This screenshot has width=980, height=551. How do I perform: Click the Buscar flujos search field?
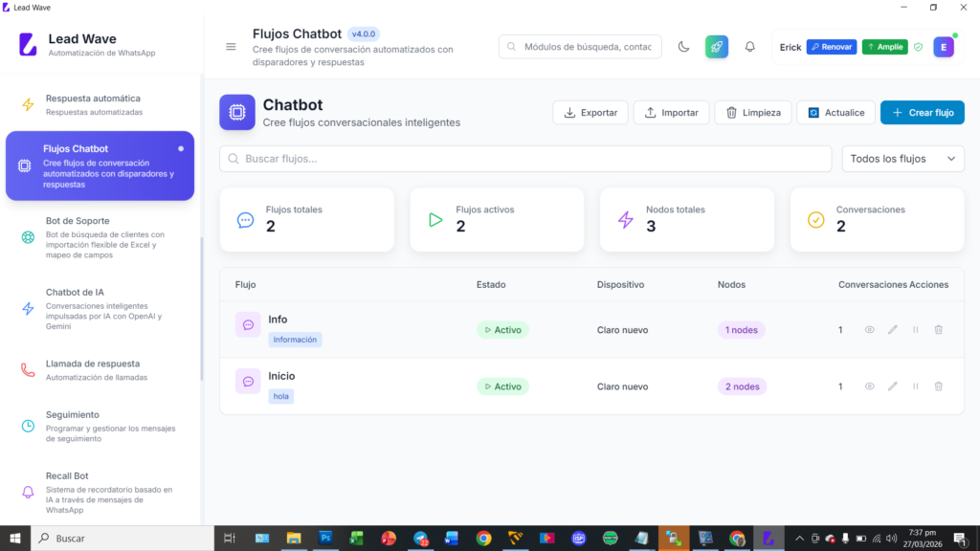click(525, 159)
